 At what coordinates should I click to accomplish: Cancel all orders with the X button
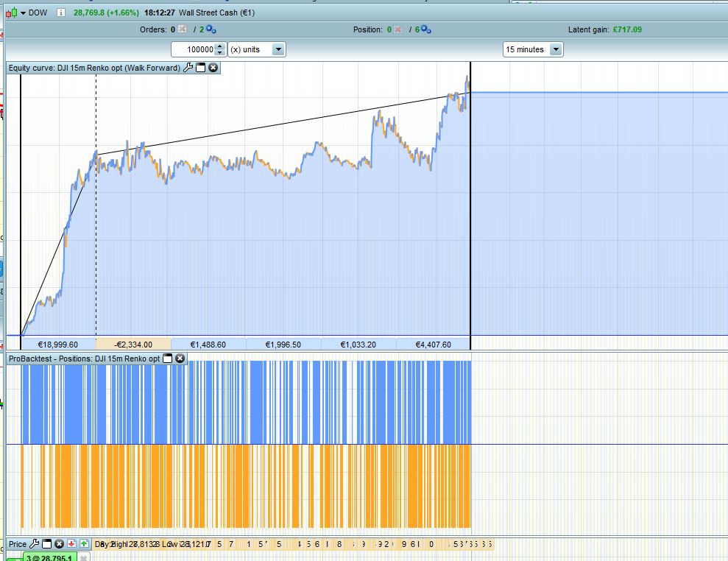coord(183,29)
